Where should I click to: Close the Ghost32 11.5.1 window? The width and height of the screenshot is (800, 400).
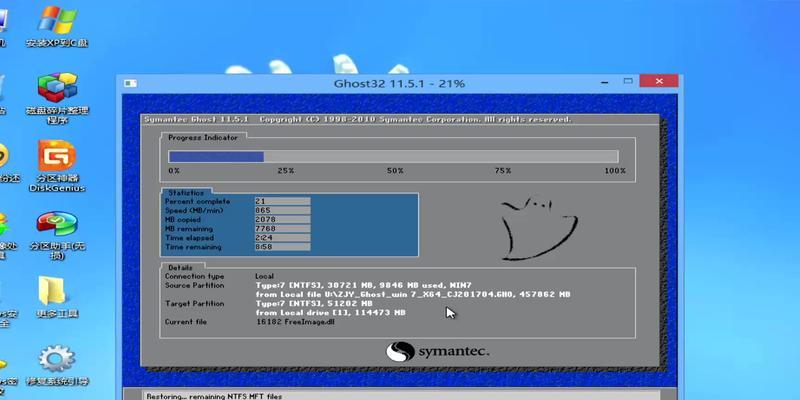(x=659, y=81)
